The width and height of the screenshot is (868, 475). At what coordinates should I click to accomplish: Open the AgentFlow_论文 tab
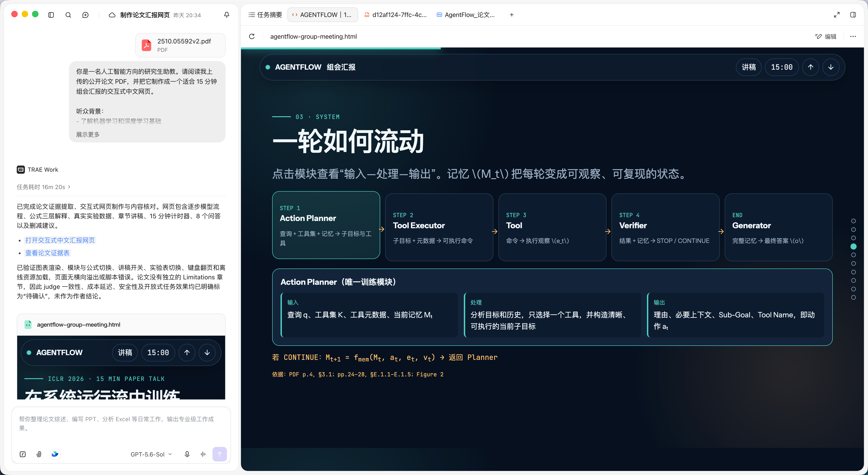[x=466, y=15]
